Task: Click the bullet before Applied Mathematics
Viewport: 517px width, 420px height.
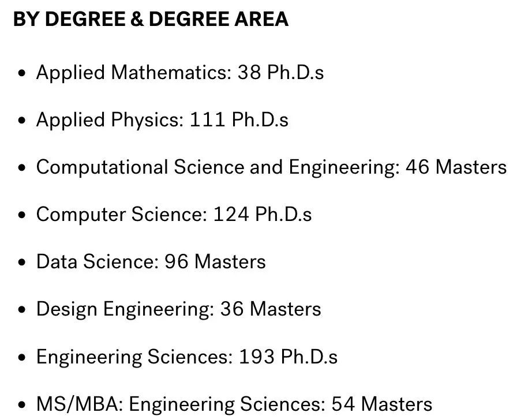Action: point(22,73)
